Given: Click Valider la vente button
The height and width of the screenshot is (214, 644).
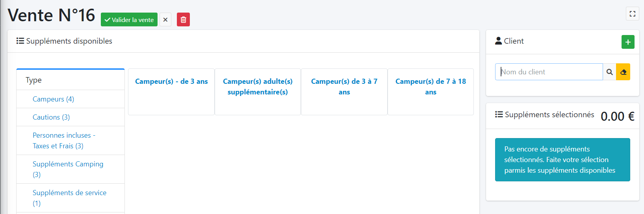Looking at the screenshot, I should (129, 20).
